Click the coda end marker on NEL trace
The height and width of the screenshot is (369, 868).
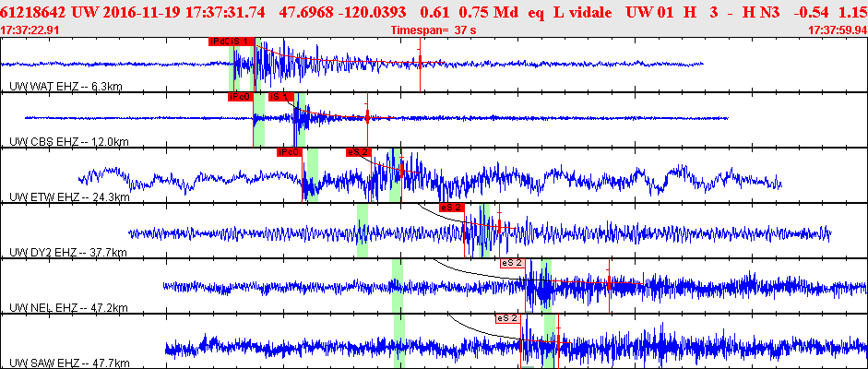609,283
